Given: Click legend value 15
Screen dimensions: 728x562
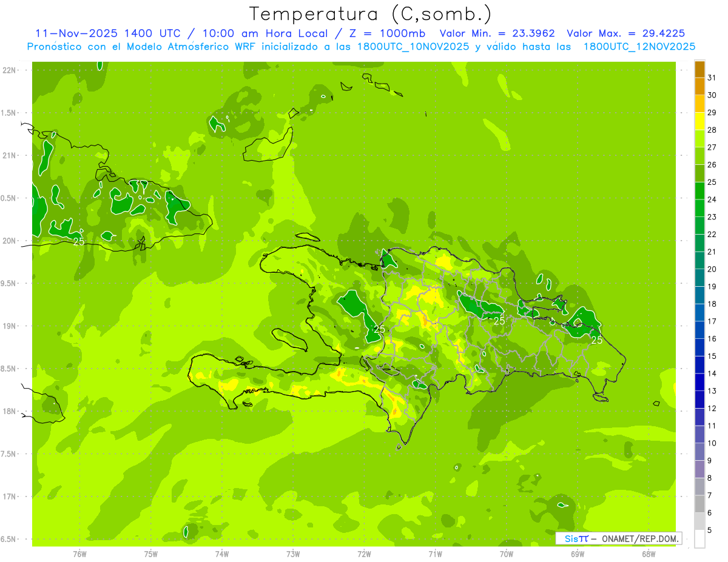Looking at the screenshot, I should [x=712, y=356].
